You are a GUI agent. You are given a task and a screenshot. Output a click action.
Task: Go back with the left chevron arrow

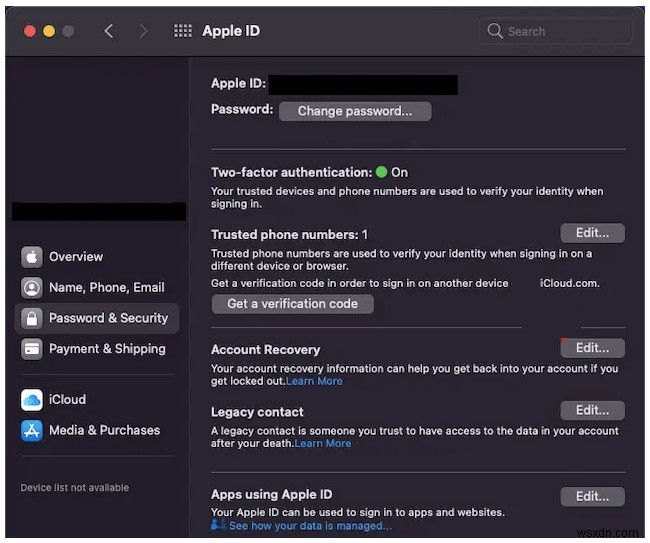point(109,31)
